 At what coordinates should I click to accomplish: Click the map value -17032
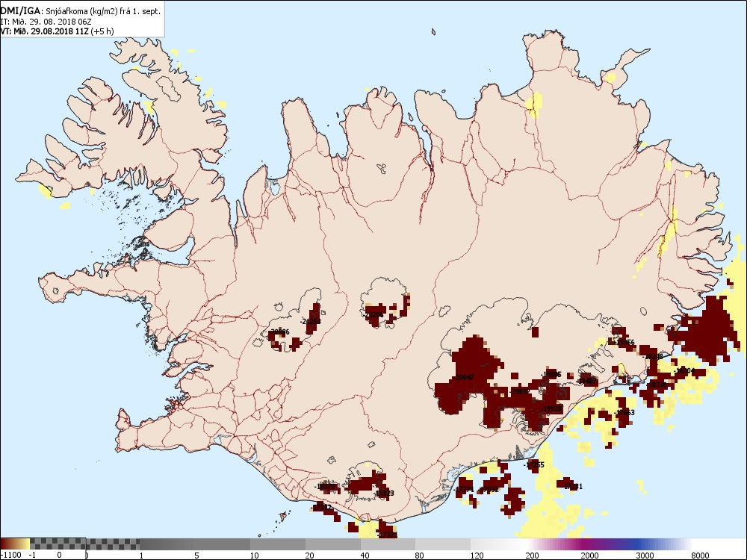[x=489, y=489]
